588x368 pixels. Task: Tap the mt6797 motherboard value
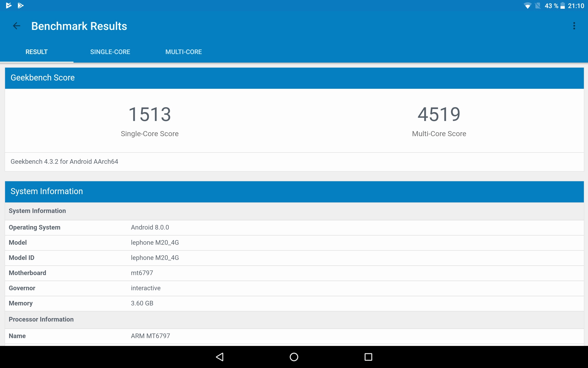(142, 273)
